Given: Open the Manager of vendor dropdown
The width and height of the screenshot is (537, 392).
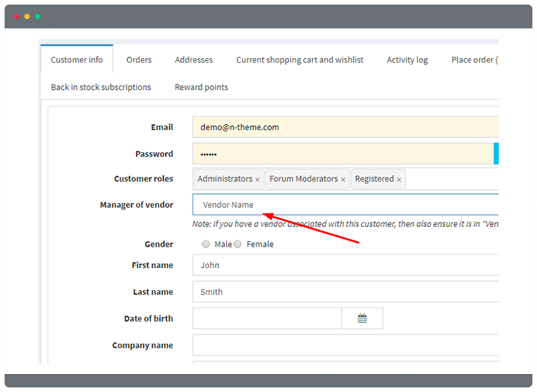Looking at the screenshot, I should point(346,205).
